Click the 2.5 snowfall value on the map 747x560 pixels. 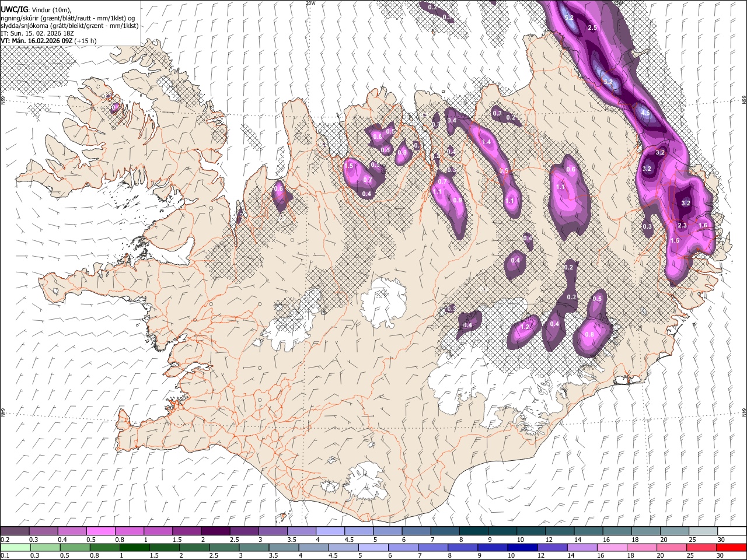(592, 28)
